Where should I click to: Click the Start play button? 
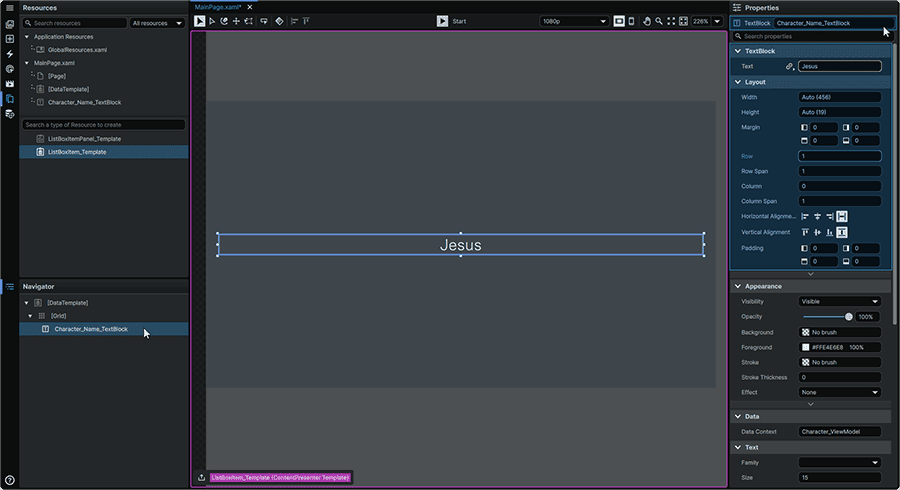point(442,21)
